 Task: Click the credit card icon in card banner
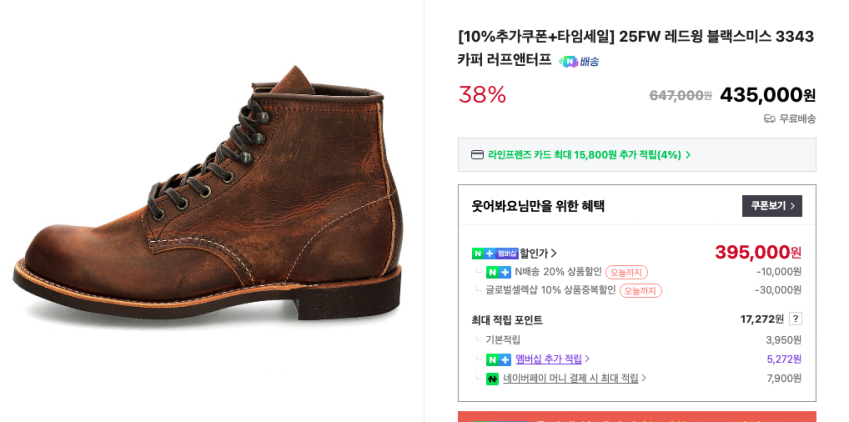477,155
